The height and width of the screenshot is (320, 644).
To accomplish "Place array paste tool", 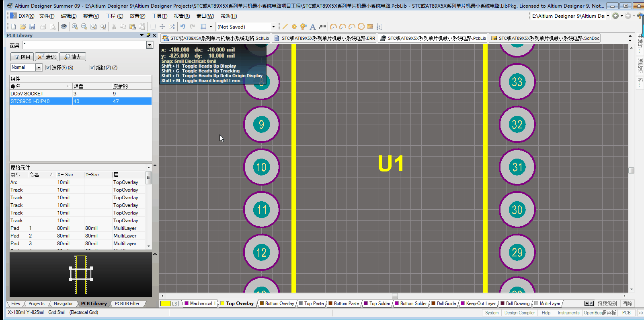I will point(379,27).
